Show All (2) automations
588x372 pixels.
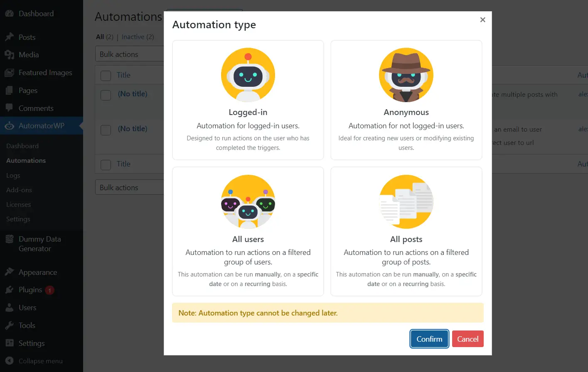click(105, 37)
